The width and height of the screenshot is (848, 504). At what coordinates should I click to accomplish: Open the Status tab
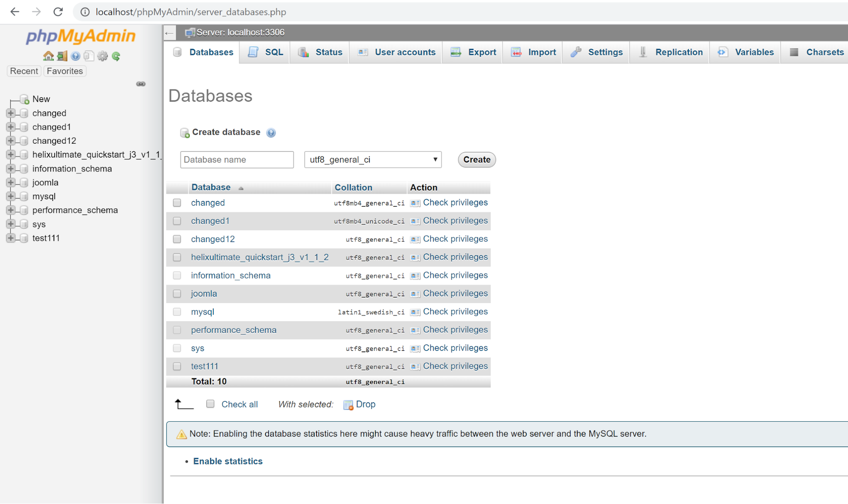(x=319, y=52)
